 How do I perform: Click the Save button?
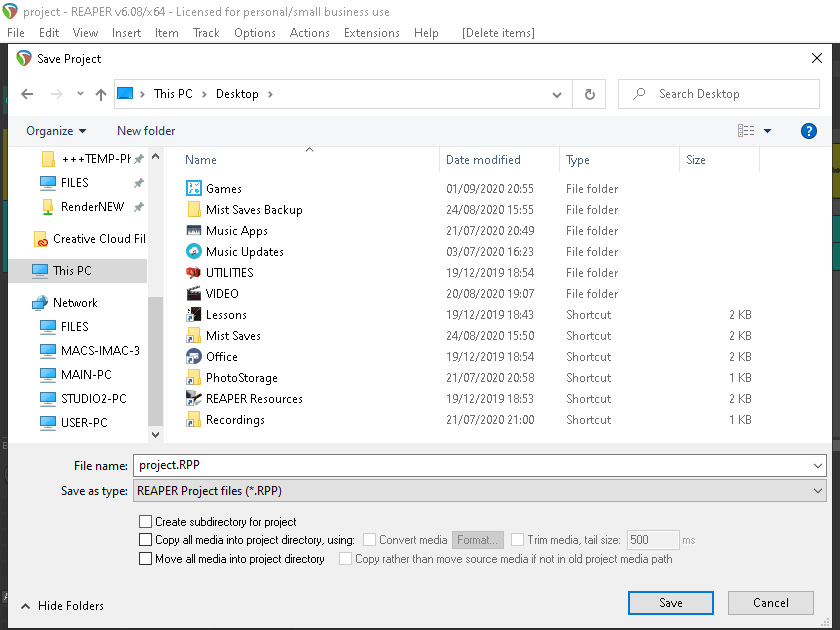(x=671, y=603)
